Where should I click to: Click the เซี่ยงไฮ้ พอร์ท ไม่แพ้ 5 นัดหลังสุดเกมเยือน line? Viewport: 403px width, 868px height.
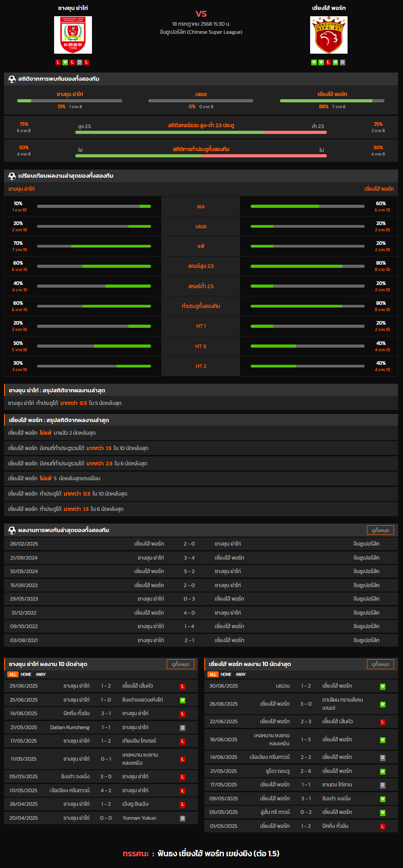54,478
